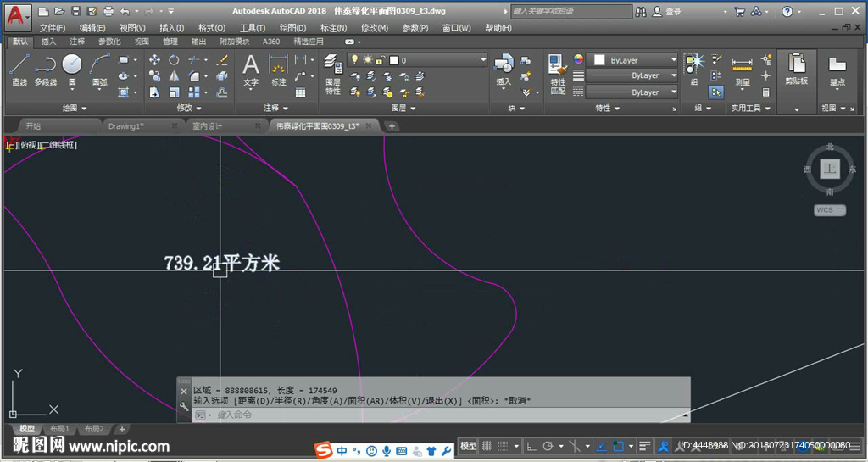Click the 插入 (Insert block) icon
The width and height of the screenshot is (868, 462).
[504, 70]
